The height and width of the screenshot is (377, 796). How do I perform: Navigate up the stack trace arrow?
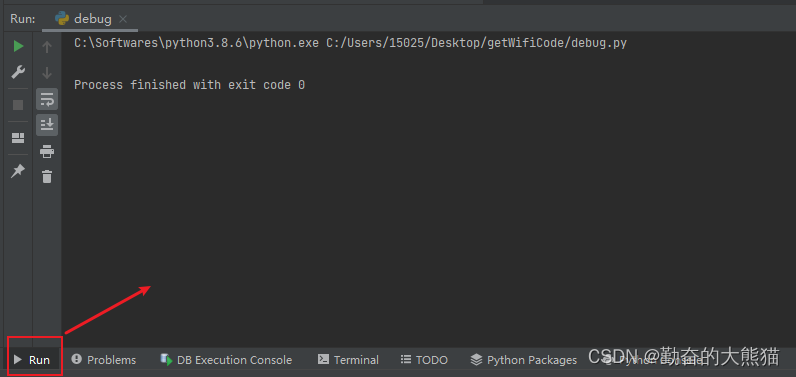click(47, 47)
